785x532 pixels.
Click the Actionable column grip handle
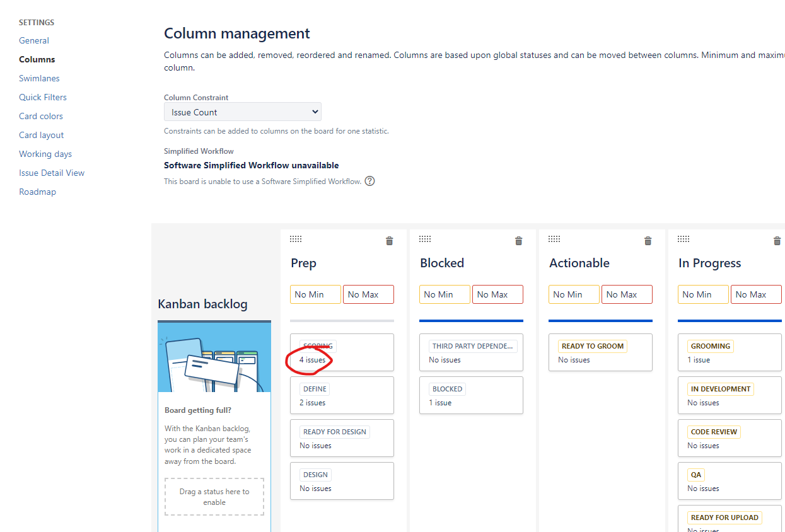[554, 239]
